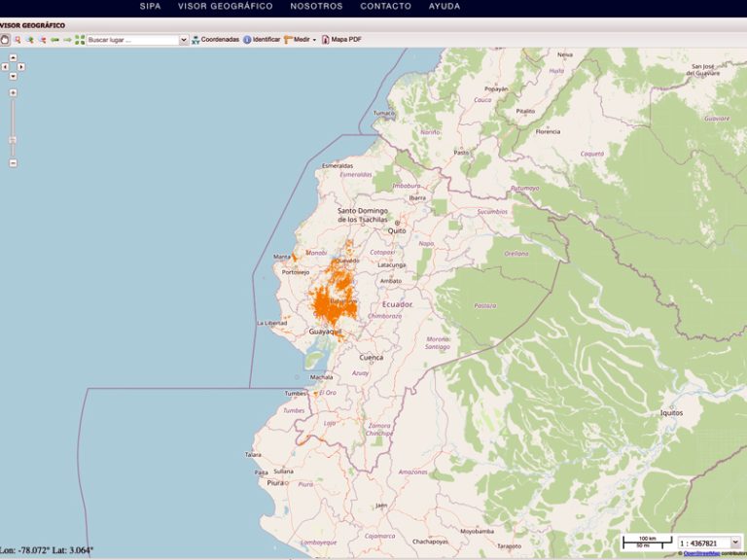The image size is (747, 560).
Task: Click the zoom slider handle
Action: coord(13,140)
